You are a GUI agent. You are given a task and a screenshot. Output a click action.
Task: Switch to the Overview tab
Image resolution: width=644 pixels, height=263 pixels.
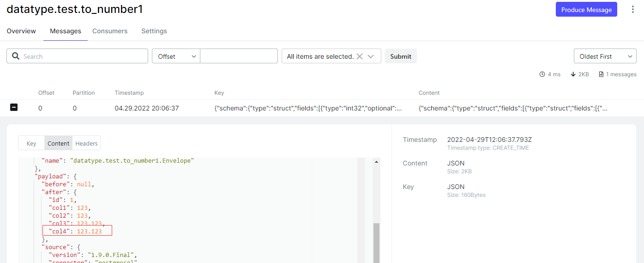tap(21, 31)
